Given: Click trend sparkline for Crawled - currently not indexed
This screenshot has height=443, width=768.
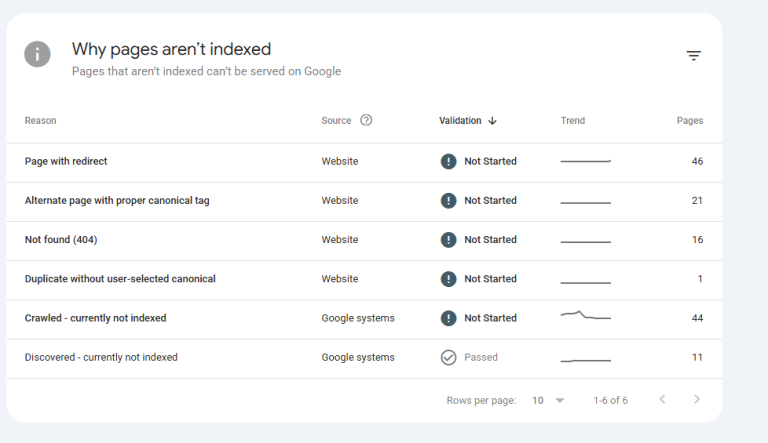Looking at the screenshot, I should 586,315.
